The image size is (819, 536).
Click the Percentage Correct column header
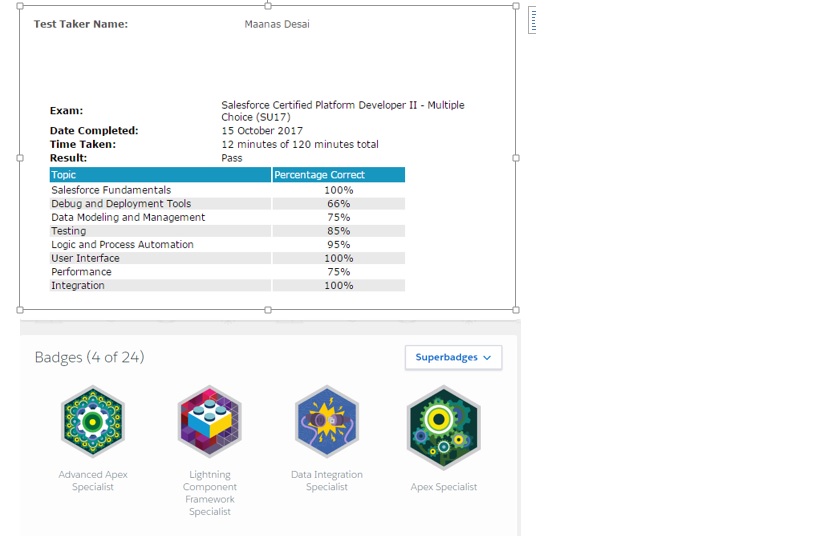point(338,175)
